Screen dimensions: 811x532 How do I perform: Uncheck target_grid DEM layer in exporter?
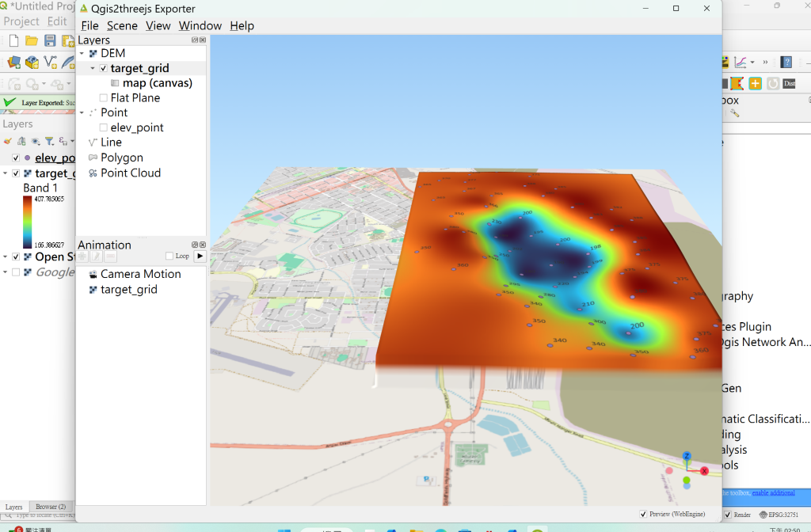[x=104, y=68]
